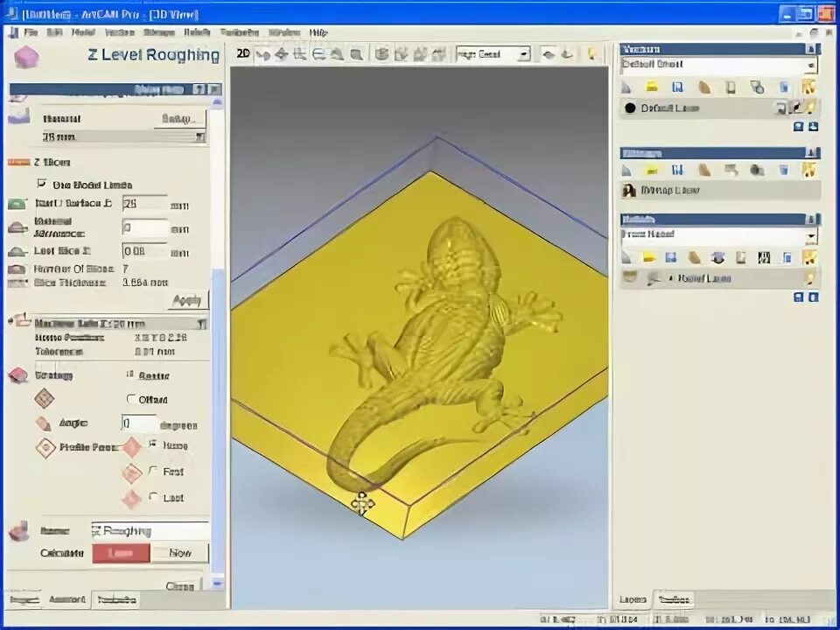The height and width of the screenshot is (630, 840).
Task: Click toolpath Name field reading Z Roughing
Action: pyautogui.click(x=150, y=531)
